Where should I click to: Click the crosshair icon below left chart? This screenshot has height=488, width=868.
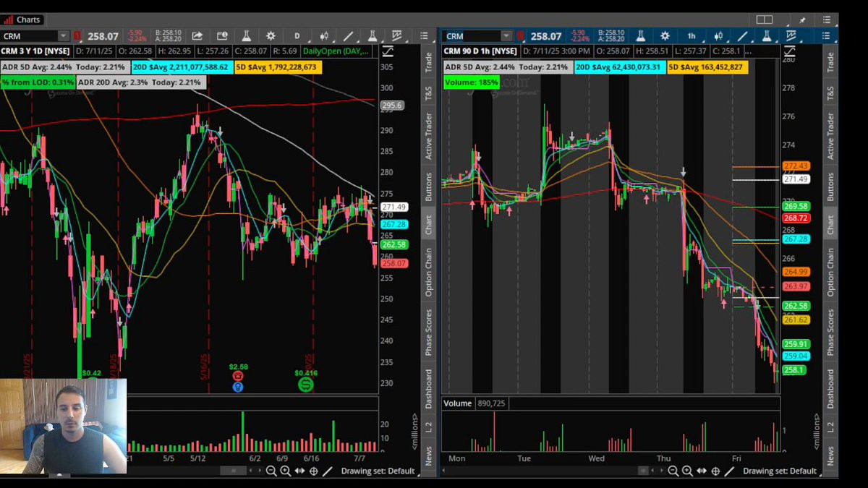313,471
